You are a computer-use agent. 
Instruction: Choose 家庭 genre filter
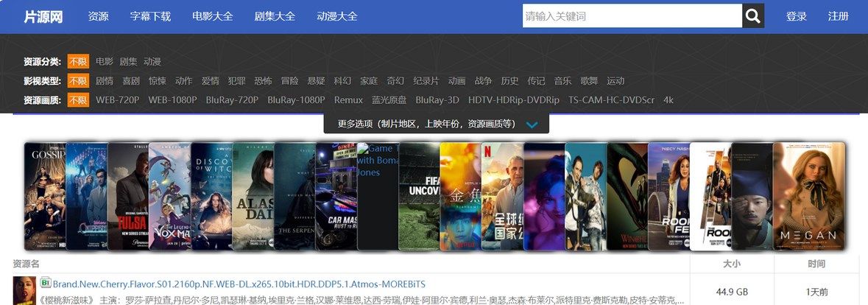point(370,81)
